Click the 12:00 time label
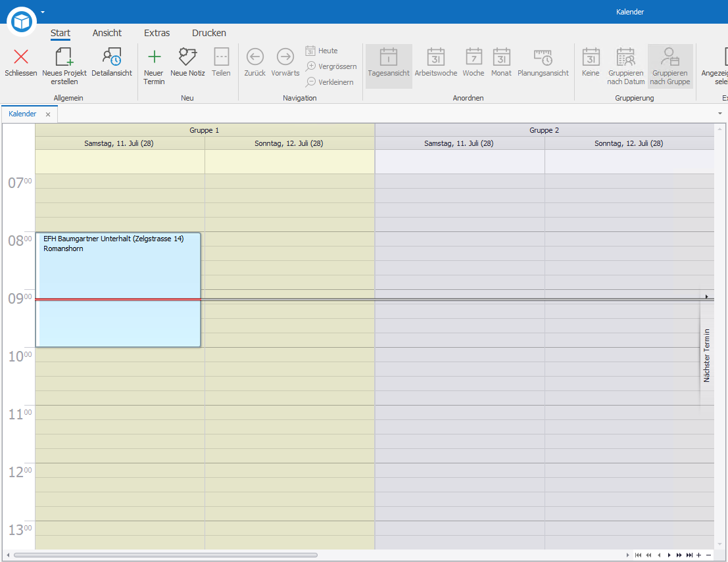 (20, 472)
